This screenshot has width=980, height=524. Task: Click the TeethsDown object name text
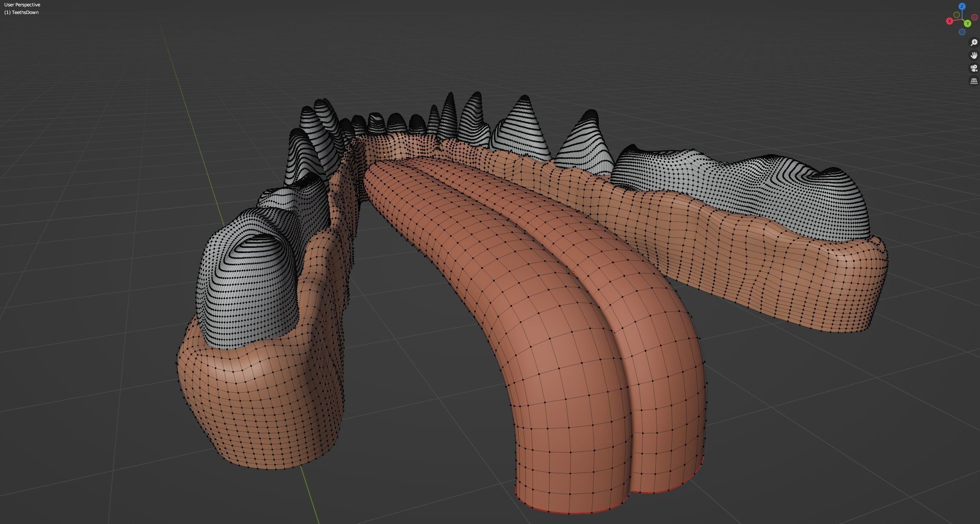[25, 12]
